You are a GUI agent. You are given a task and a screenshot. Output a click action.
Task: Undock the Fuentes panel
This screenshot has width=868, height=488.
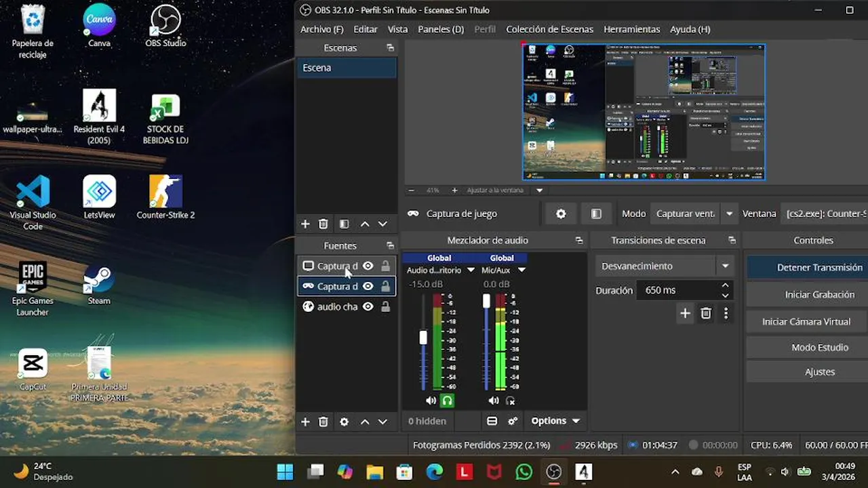tap(390, 245)
